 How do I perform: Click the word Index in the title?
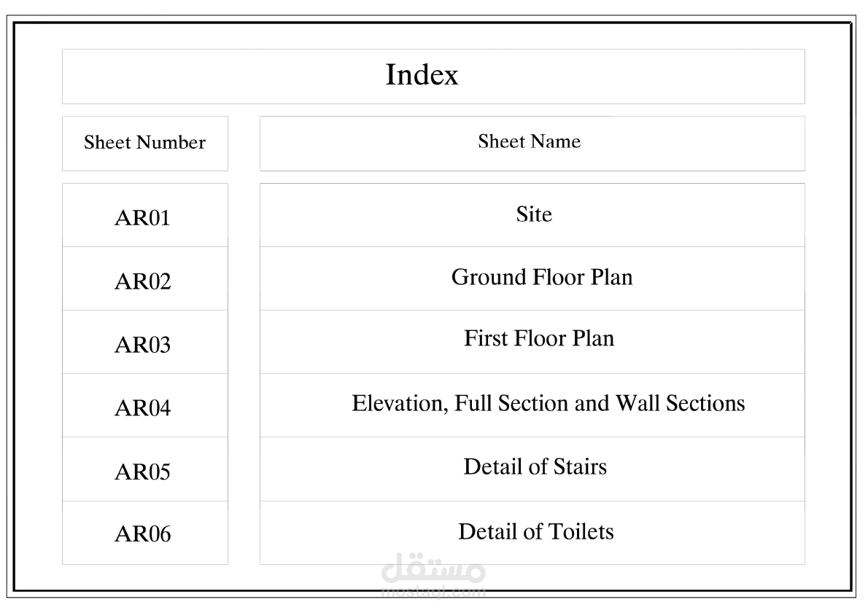422,74
